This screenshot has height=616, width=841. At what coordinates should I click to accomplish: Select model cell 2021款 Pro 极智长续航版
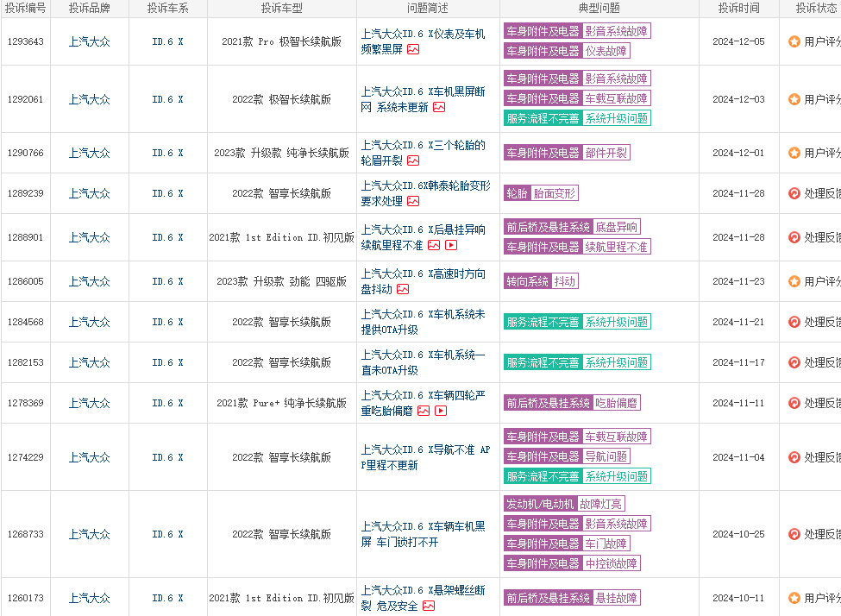(281, 41)
